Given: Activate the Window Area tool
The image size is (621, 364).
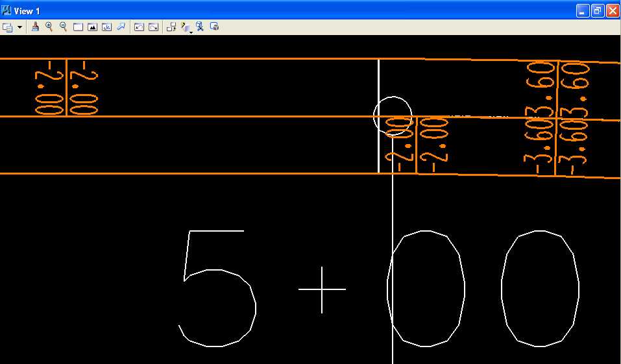Looking at the screenshot, I should coord(78,27).
